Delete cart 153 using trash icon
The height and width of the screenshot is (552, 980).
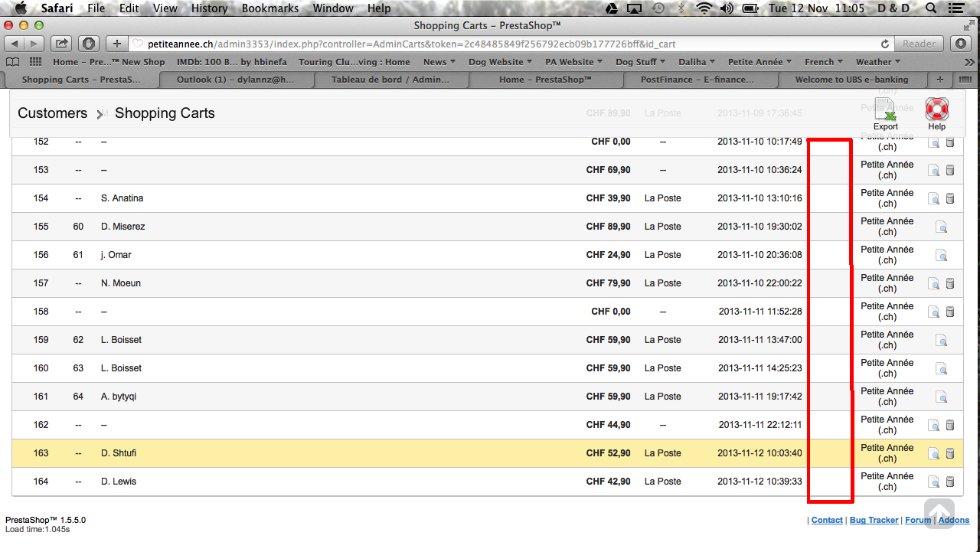click(950, 170)
